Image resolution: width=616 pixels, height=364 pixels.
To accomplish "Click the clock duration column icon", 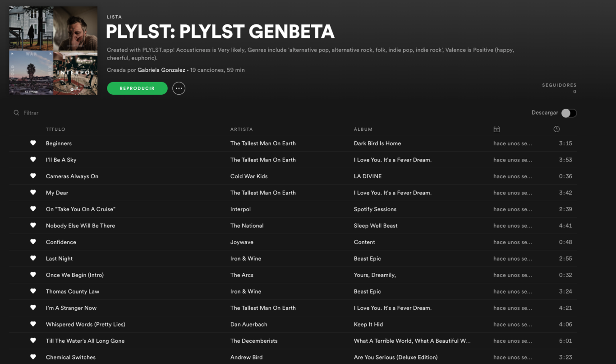I will [x=556, y=129].
